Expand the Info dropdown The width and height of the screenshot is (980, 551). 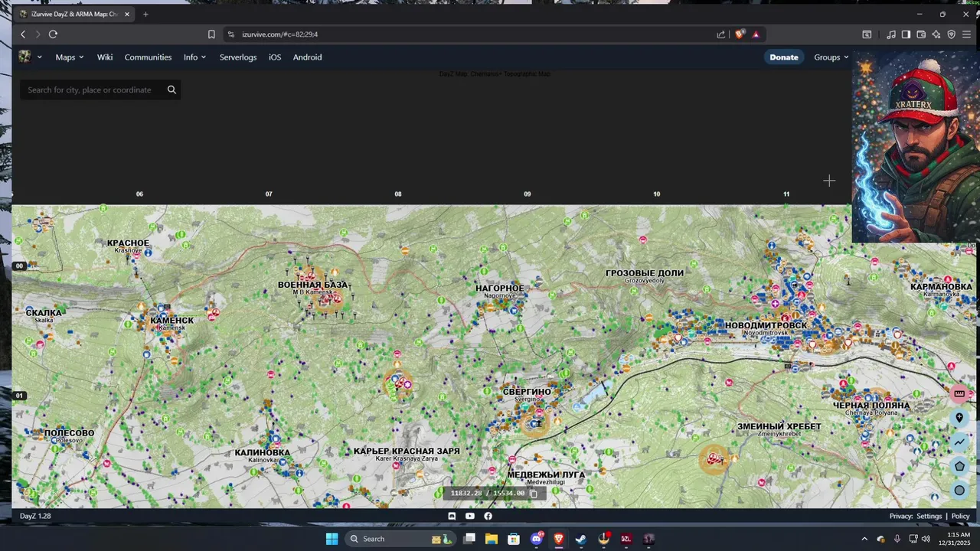(x=194, y=57)
